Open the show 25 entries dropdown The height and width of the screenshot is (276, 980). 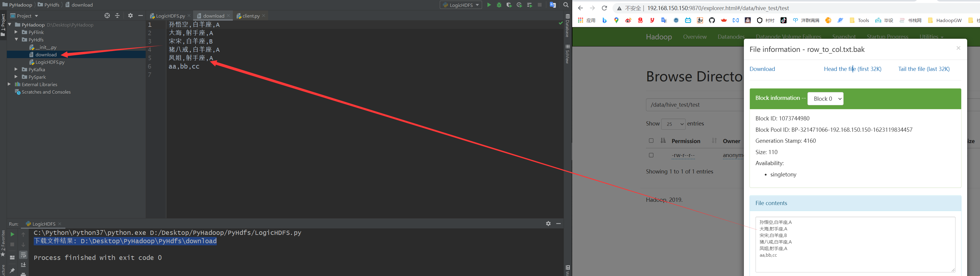(x=673, y=124)
